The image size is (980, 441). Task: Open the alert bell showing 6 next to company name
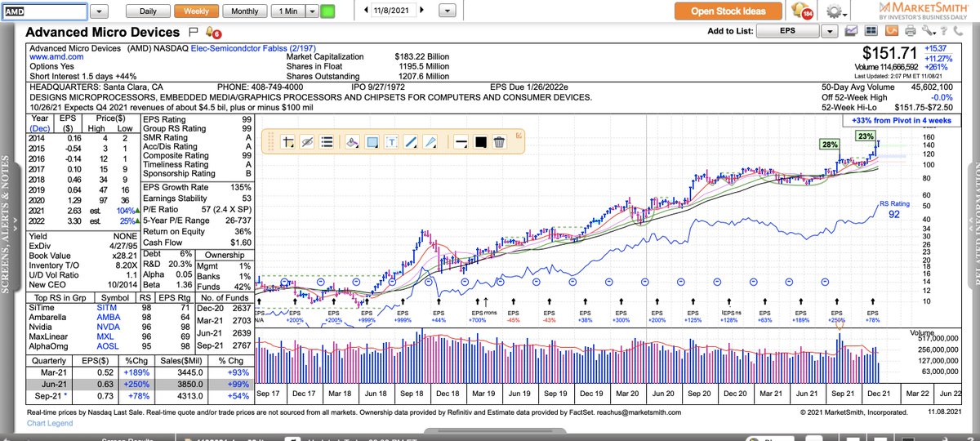tap(214, 33)
